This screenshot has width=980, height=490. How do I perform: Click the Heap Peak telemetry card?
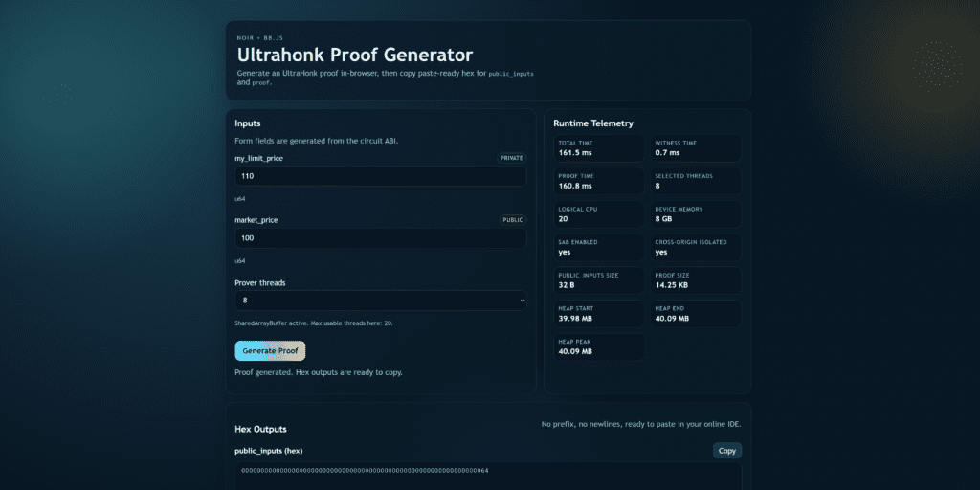pyautogui.click(x=599, y=346)
